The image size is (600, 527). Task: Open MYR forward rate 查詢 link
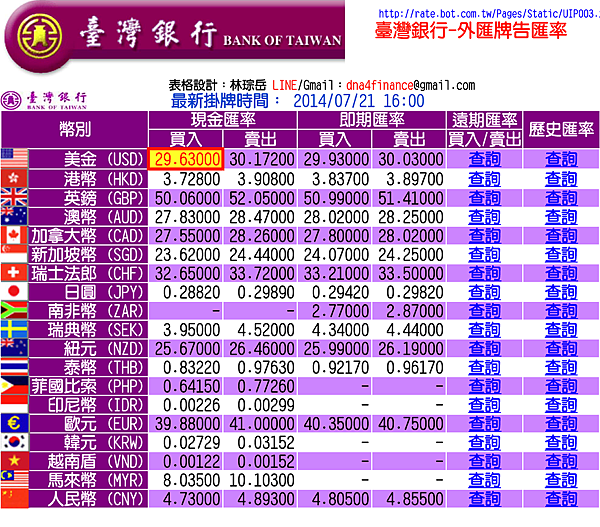(484, 480)
